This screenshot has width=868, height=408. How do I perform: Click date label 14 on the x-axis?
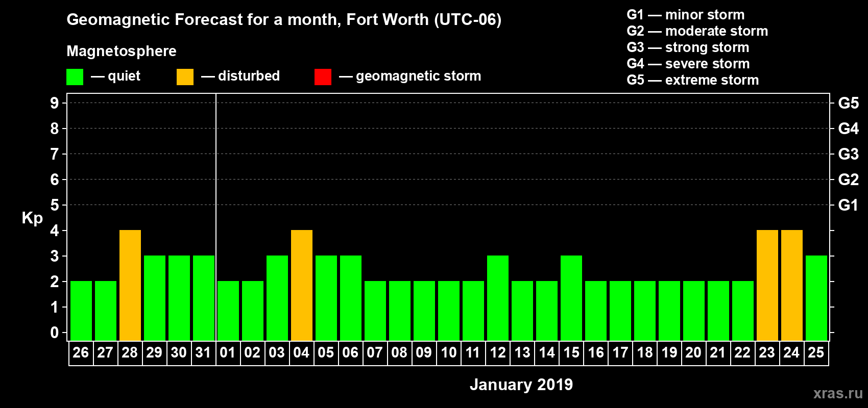(546, 353)
